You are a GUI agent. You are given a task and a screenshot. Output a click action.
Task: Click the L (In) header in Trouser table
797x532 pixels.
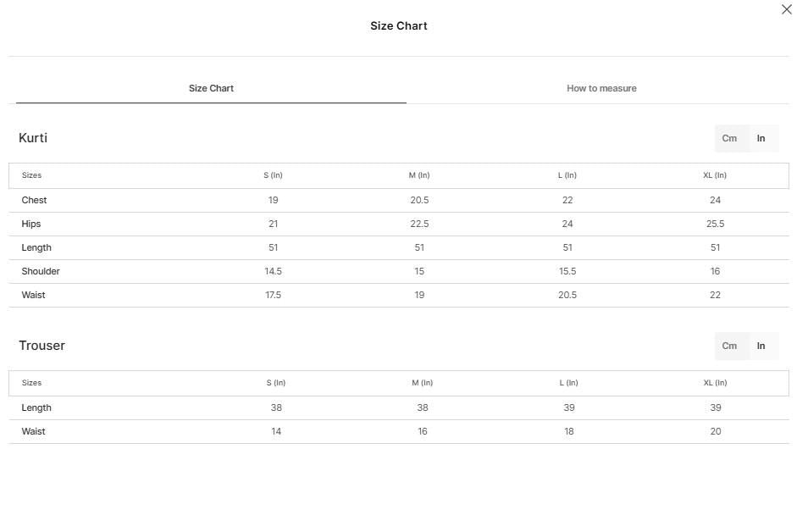point(569,382)
